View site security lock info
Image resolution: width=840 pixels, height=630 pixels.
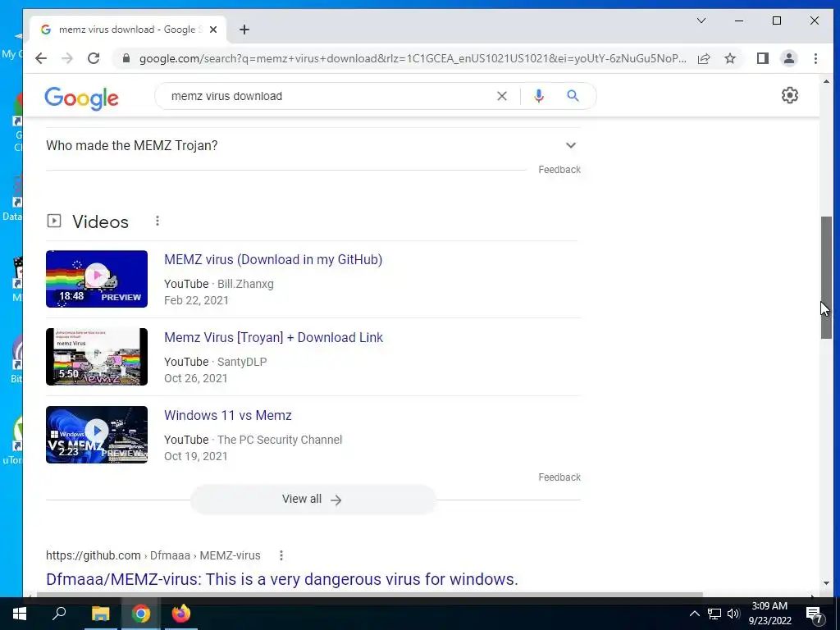[126, 58]
